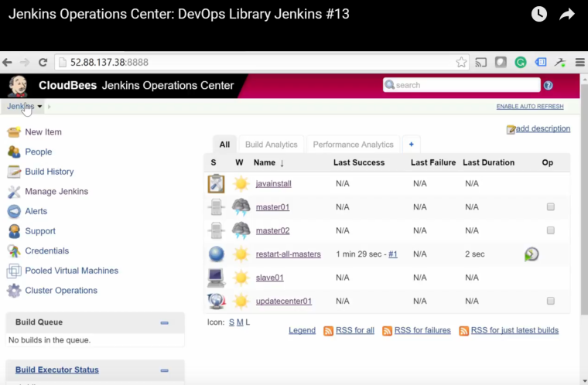The height and width of the screenshot is (385, 588).
Task: Tick the master01 row checkbox
Action: (550, 207)
